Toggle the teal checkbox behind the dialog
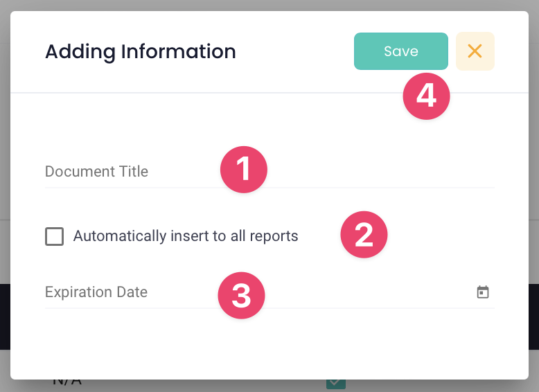 (336, 383)
